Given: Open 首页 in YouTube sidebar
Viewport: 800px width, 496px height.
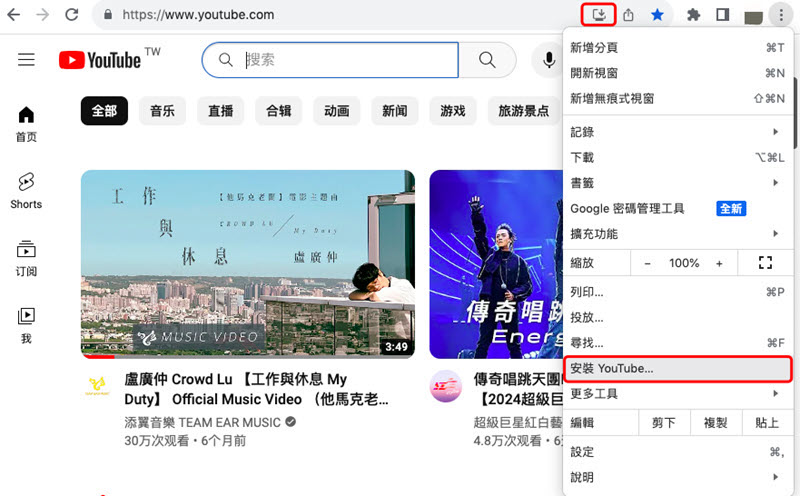Looking at the screenshot, I should pos(26,124).
